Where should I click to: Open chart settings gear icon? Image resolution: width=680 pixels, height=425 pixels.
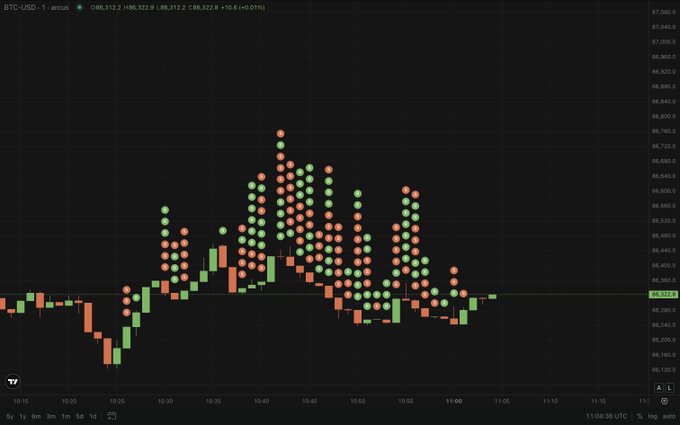[664, 401]
